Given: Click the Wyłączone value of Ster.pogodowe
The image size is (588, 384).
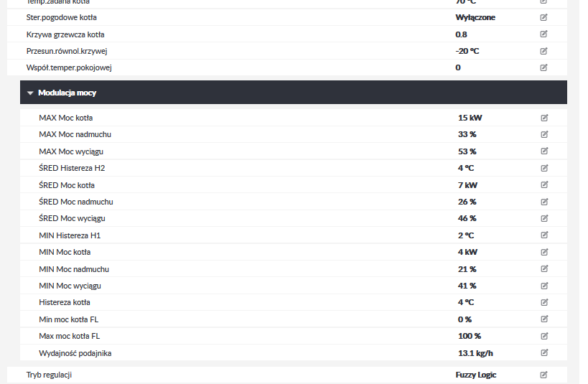Looking at the screenshot, I should pyautogui.click(x=475, y=17).
